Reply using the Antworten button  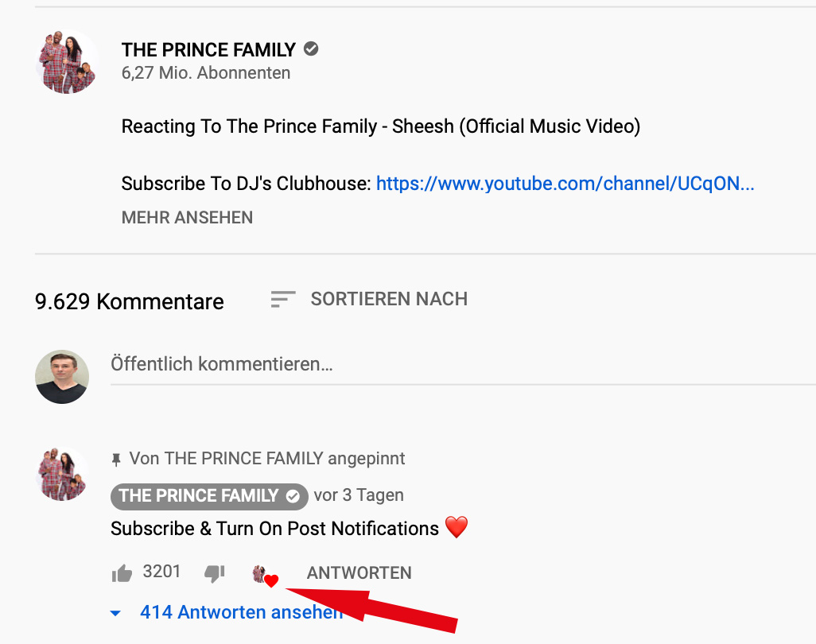[359, 572]
